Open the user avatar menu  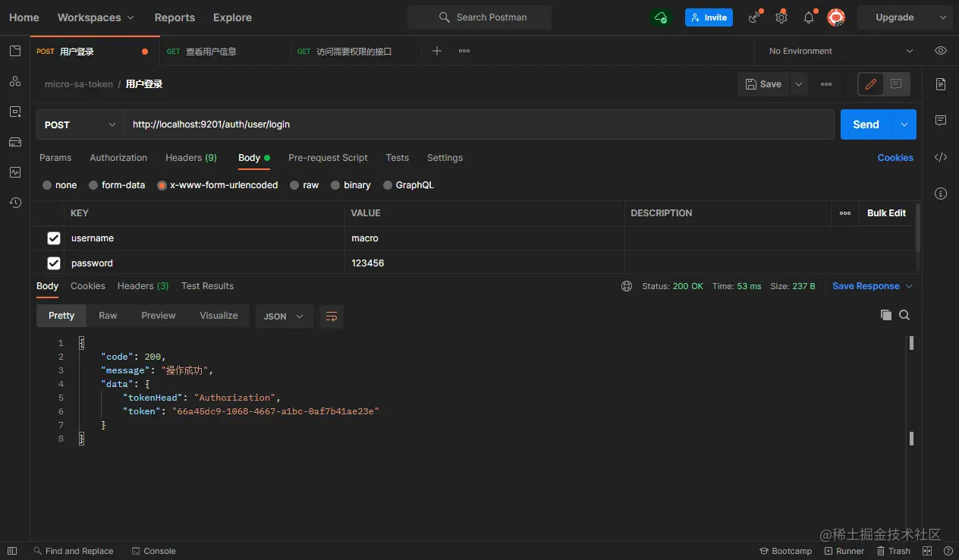(x=835, y=17)
